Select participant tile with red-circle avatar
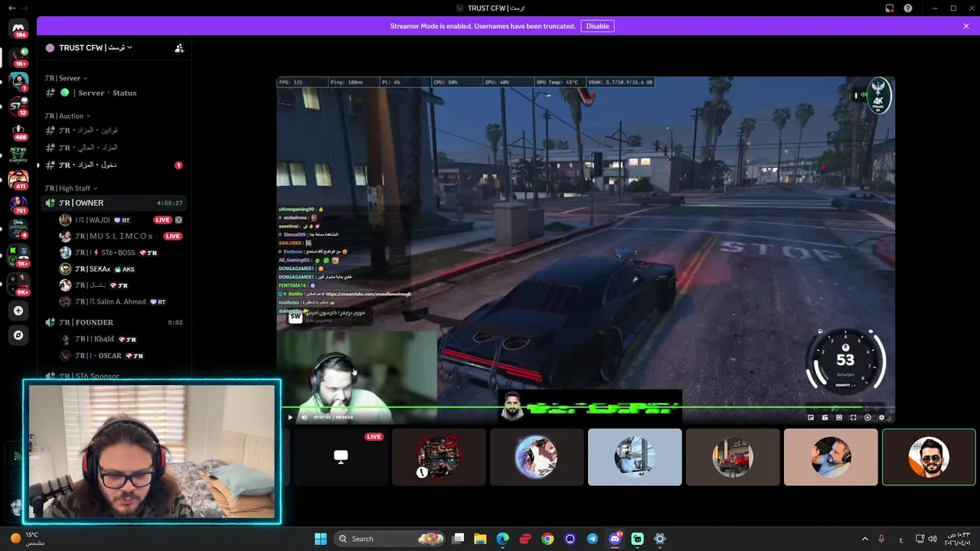Image resolution: width=980 pixels, height=551 pixels. point(439,457)
